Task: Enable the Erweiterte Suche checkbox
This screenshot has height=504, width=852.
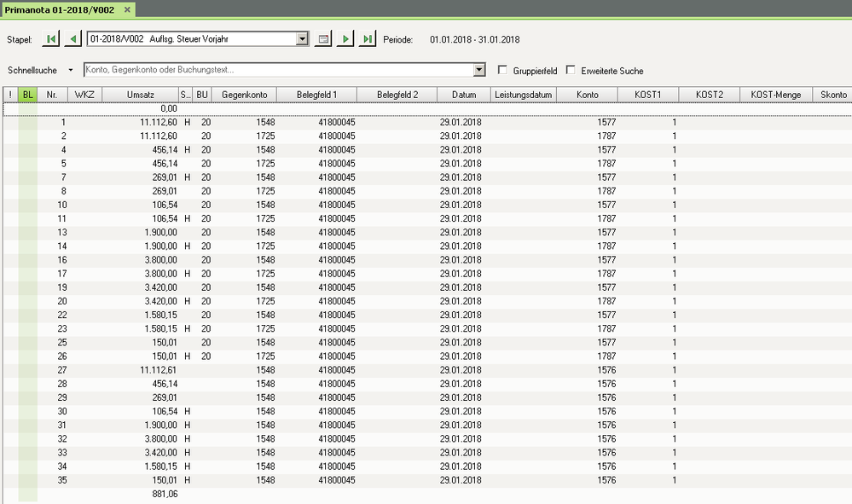Action: (x=571, y=71)
